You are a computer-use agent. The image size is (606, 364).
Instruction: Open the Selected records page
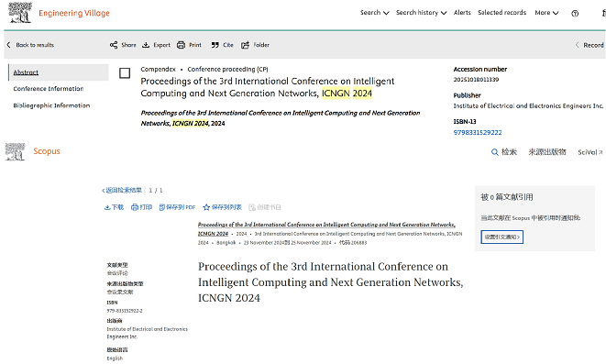pos(501,13)
